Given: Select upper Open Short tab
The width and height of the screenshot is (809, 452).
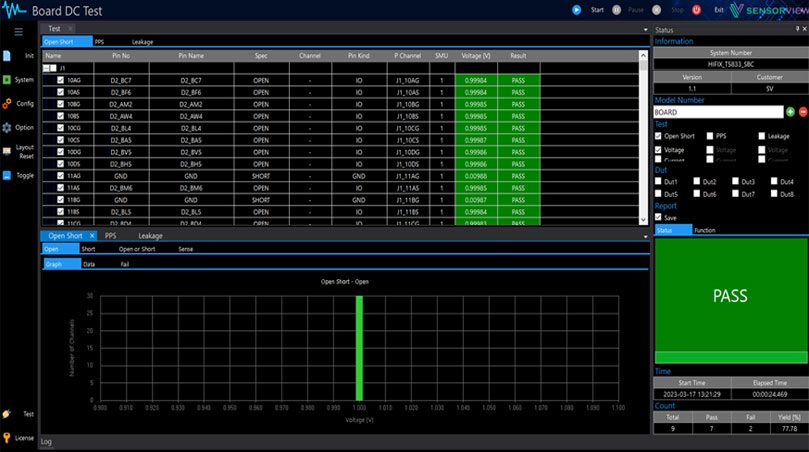Looking at the screenshot, I should pyautogui.click(x=67, y=42).
